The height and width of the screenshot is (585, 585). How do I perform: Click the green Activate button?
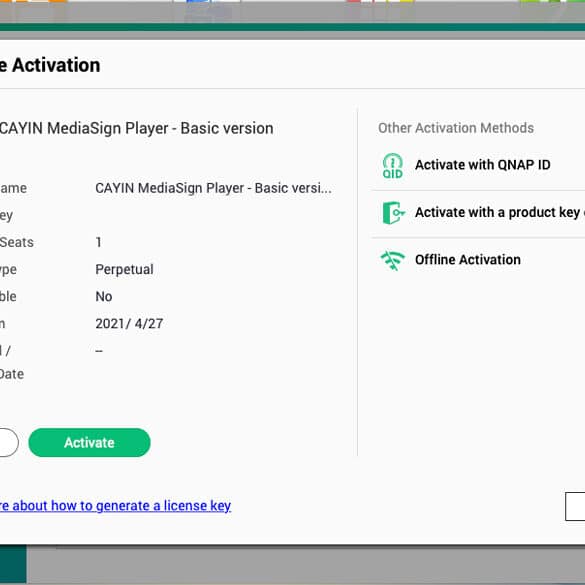(x=89, y=442)
